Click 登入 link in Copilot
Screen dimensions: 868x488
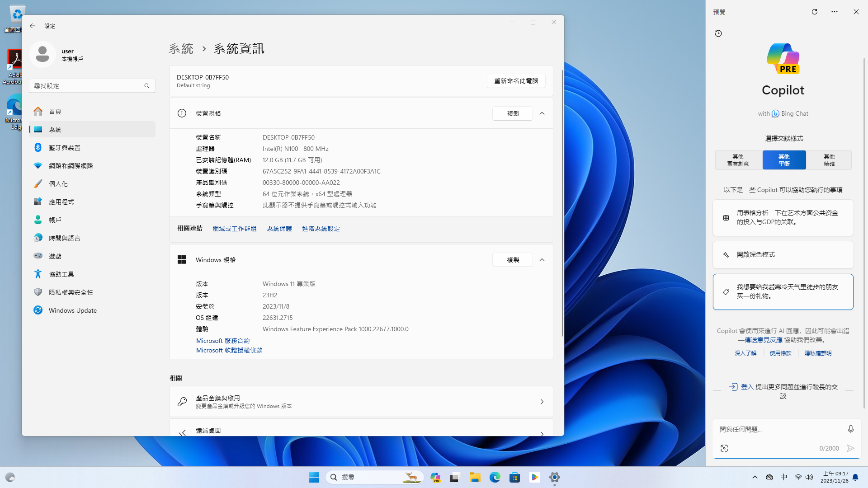pyautogui.click(x=747, y=387)
